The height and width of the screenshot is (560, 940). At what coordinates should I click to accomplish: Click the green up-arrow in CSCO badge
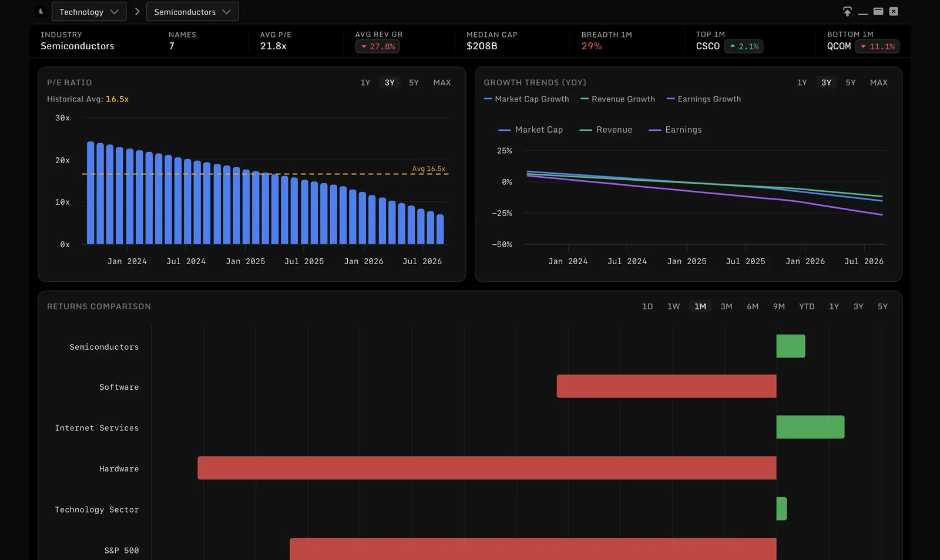(x=733, y=46)
